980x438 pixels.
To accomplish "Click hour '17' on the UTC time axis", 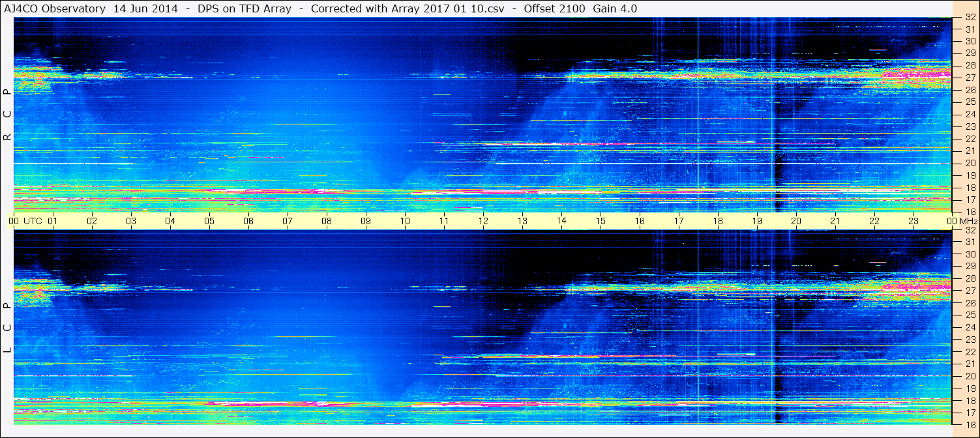I will (679, 221).
